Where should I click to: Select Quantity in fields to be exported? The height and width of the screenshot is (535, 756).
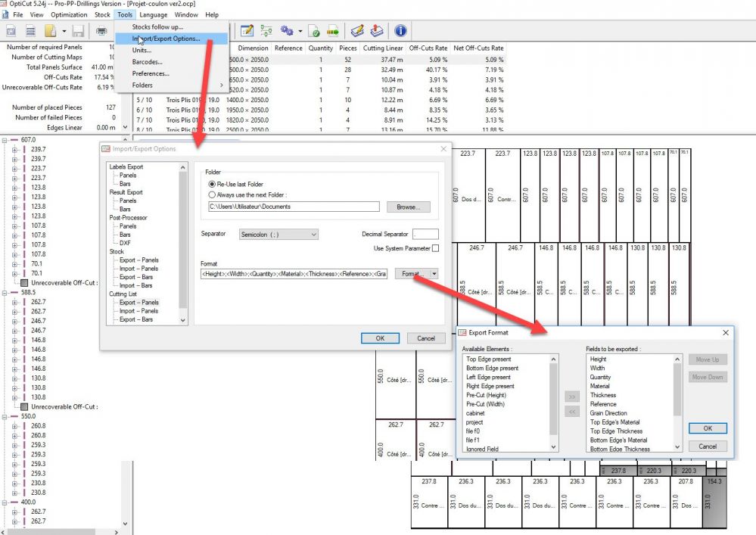pos(600,377)
